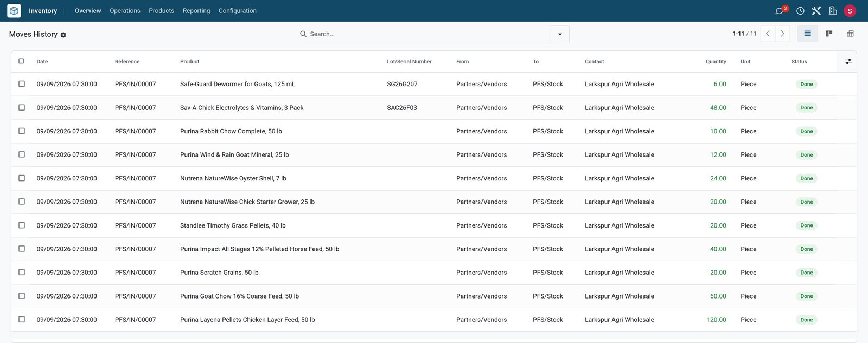Click PFS/Stock in Purina Goat Chow row
The width and height of the screenshot is (868, 343).
point(548,296)
